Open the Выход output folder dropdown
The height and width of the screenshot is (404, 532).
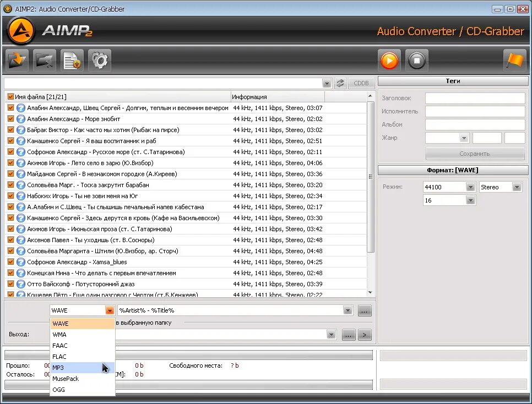[331, 335]
